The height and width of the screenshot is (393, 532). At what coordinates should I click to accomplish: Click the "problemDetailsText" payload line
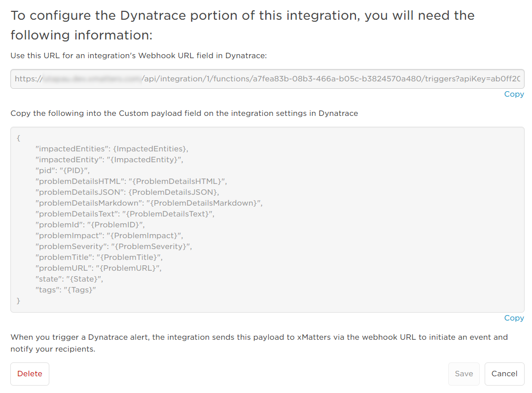pyautogui.click(x=125, y=214)
